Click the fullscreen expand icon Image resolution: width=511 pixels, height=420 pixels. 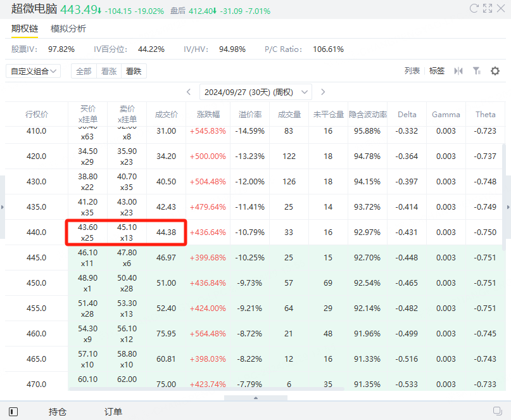(x=488, y=8)
